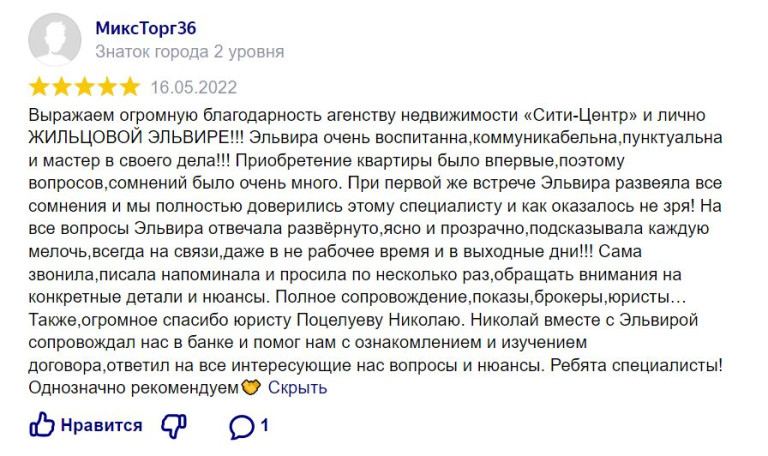The image size is (768, 456).
Task: Click the 'Нравится' label text
Action: [x=101, y=425]
